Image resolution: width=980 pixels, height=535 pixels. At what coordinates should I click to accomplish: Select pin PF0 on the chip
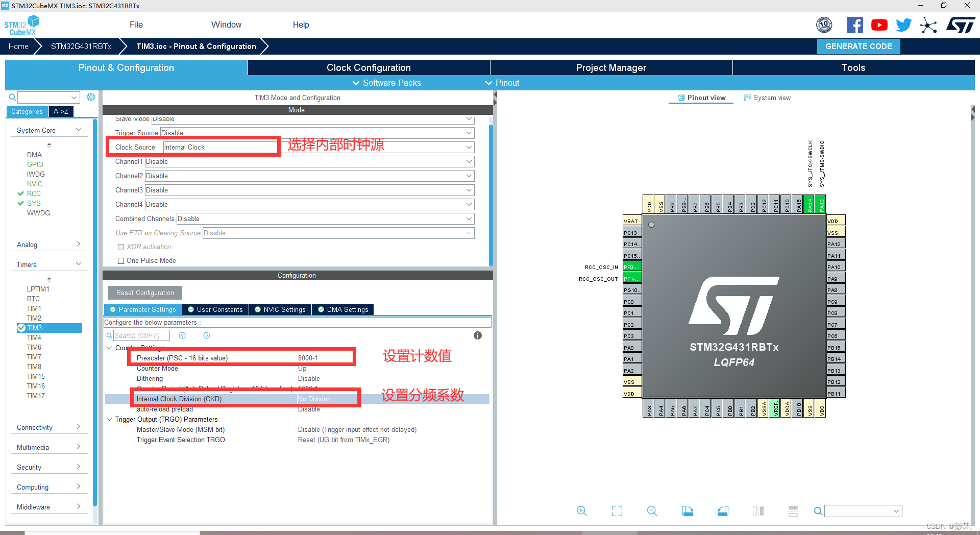(632, 267)
